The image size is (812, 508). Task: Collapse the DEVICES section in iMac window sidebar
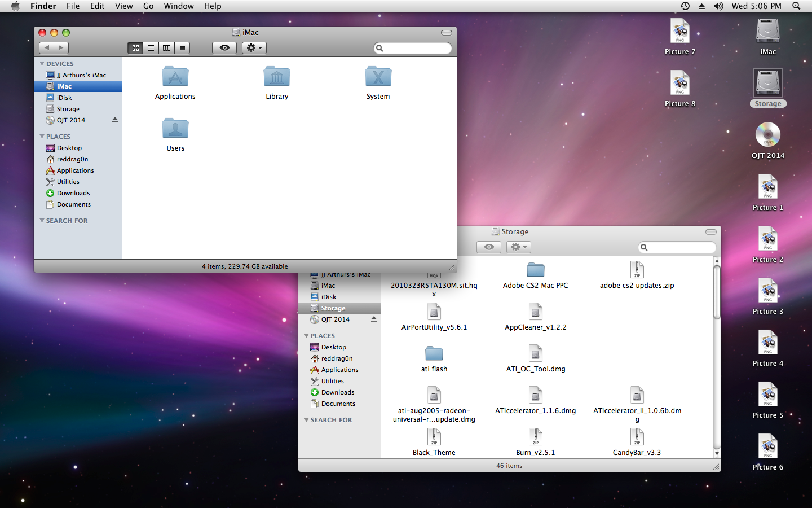[42, 64]
